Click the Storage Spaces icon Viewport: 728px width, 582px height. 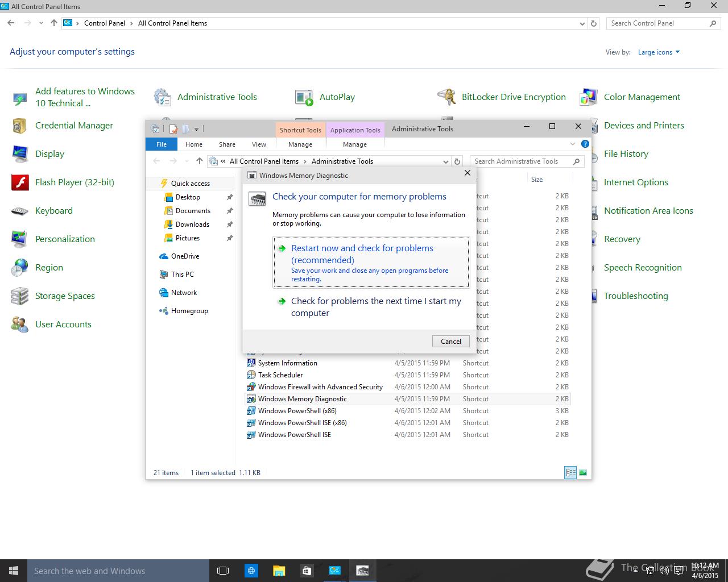coord(20,296)
